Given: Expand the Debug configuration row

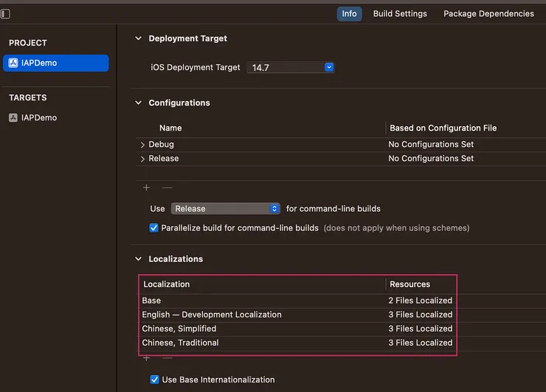Looking at the screenshot, I should [x=142, y=145].
